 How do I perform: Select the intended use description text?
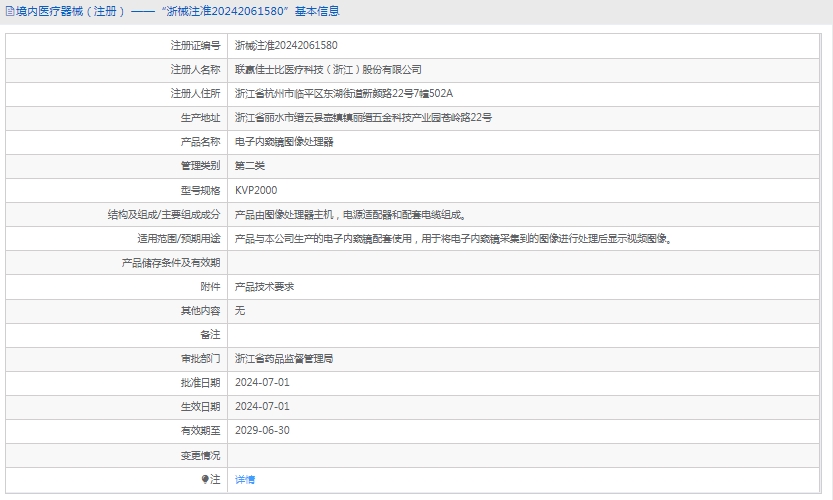click(452, 238)
